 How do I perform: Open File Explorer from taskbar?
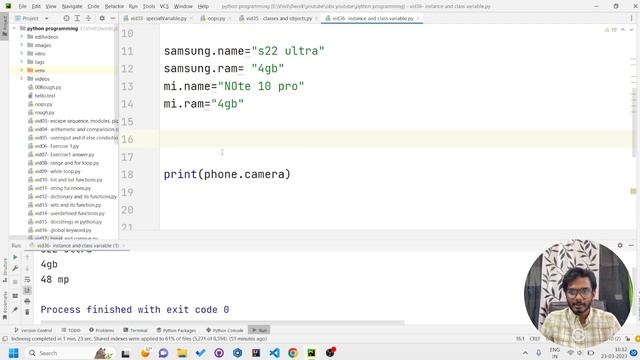182,353
